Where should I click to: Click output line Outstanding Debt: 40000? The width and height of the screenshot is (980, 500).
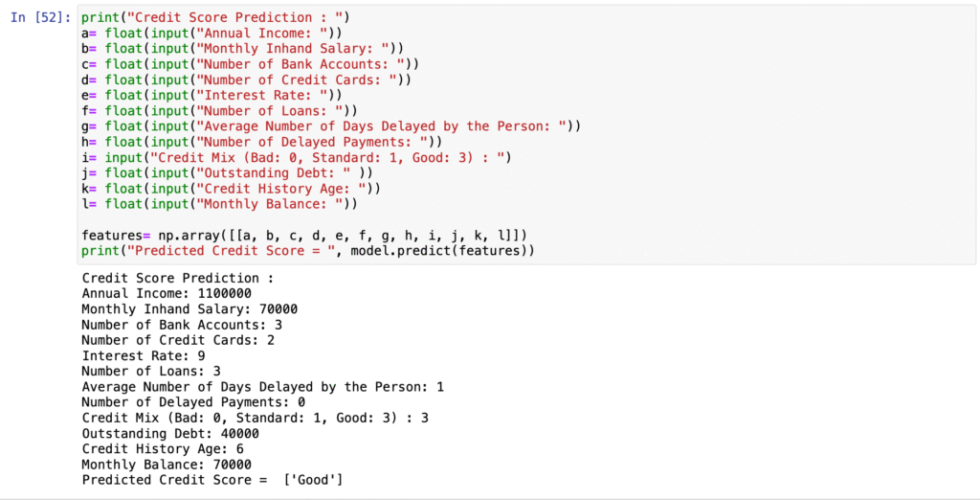coord(170,434)
